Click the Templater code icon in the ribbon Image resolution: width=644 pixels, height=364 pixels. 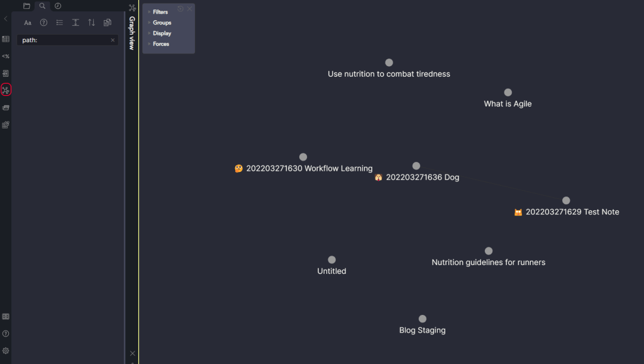(5, 56)
